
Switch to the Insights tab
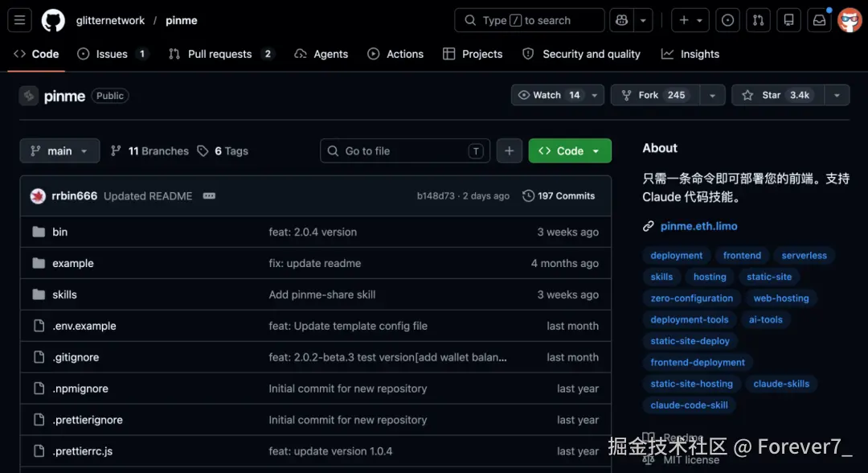coord(690,54)
